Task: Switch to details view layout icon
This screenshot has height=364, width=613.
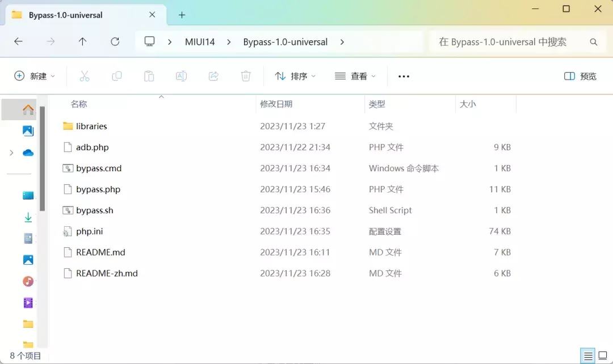Action: pyautogui.click(x=588, y=356)
